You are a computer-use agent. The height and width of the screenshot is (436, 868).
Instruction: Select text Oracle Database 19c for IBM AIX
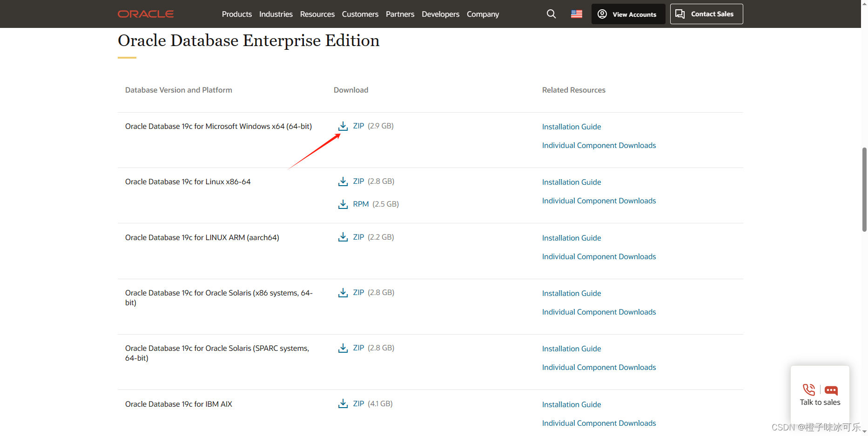click(x=178, y=404)
